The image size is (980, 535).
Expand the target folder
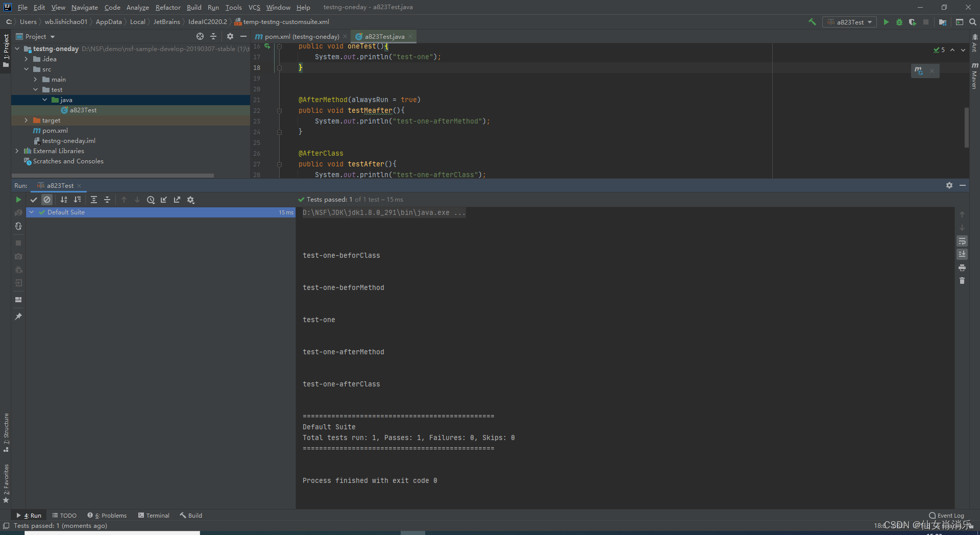tap(26, 120)
